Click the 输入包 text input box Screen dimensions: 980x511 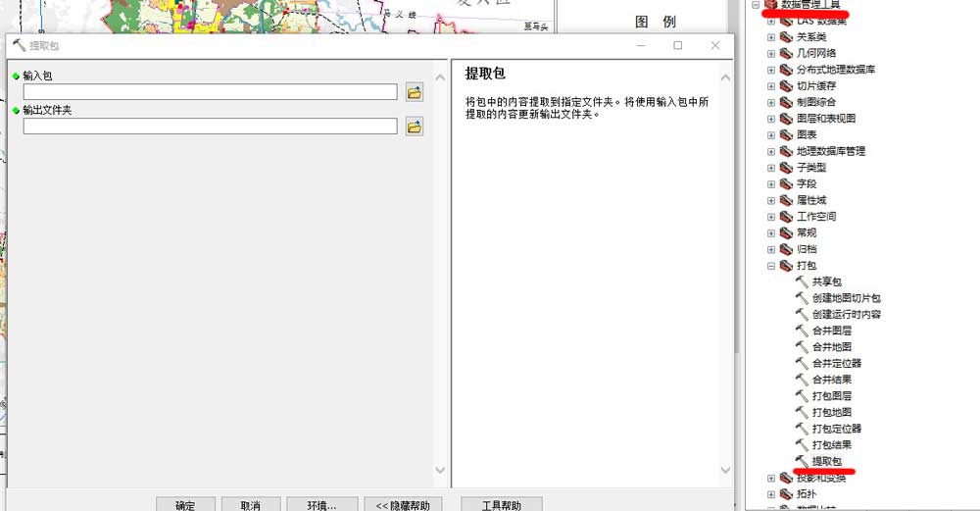pos(210,92)
